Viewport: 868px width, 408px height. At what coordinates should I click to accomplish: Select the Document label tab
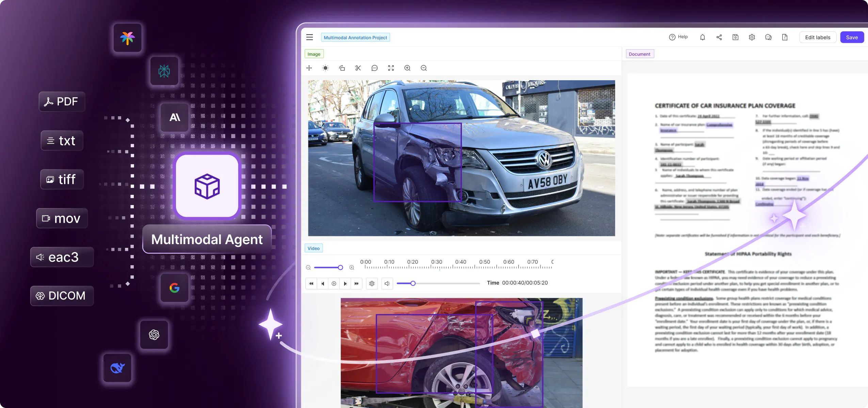pos(639,54)
